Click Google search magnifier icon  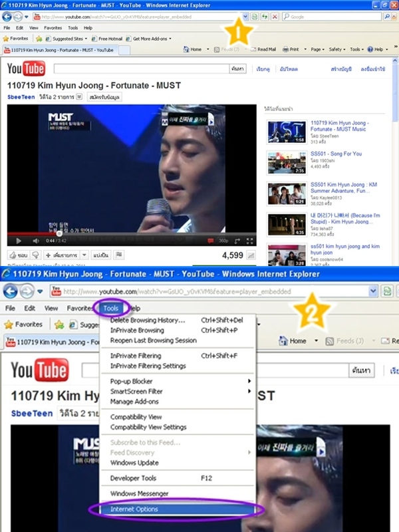coord(386,16)
